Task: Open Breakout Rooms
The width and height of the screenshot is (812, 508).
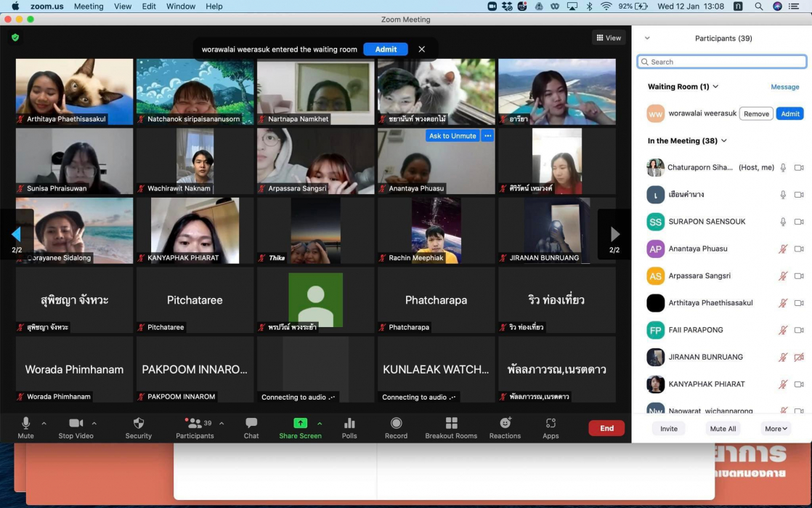Action: (451, 424)
